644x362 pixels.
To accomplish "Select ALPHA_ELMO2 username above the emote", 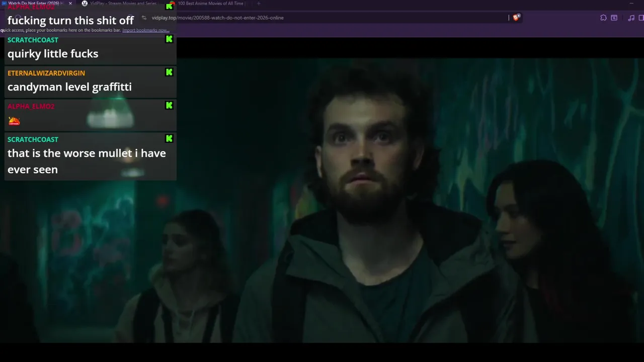I will [31, 106].
